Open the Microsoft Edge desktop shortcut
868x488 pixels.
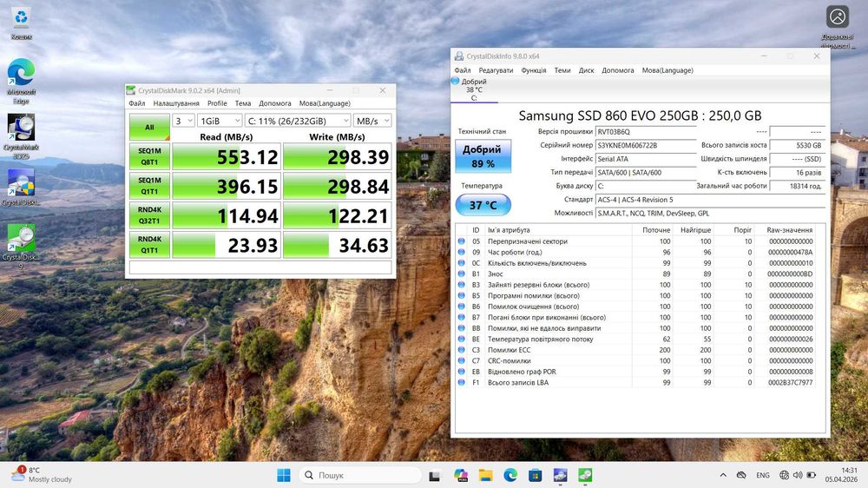(x=21, y=82)
